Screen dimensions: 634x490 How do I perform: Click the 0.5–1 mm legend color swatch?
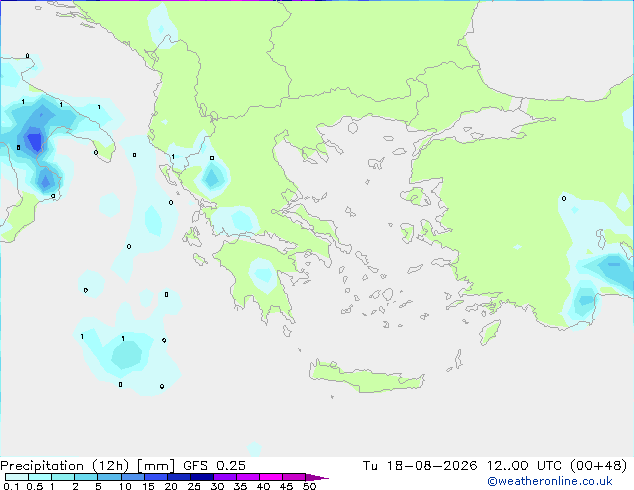(40, 477)
